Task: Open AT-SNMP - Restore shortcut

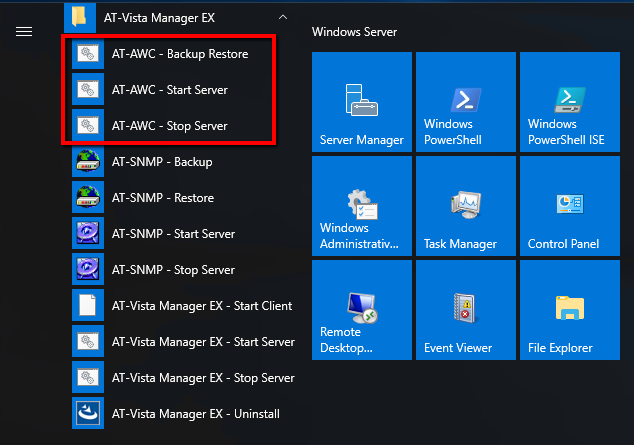Action: tap(162, 198)
